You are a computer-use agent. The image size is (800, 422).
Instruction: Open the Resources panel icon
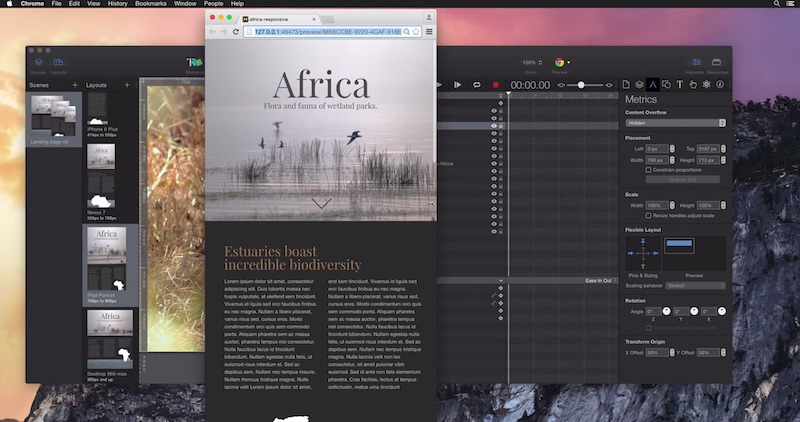716,62
